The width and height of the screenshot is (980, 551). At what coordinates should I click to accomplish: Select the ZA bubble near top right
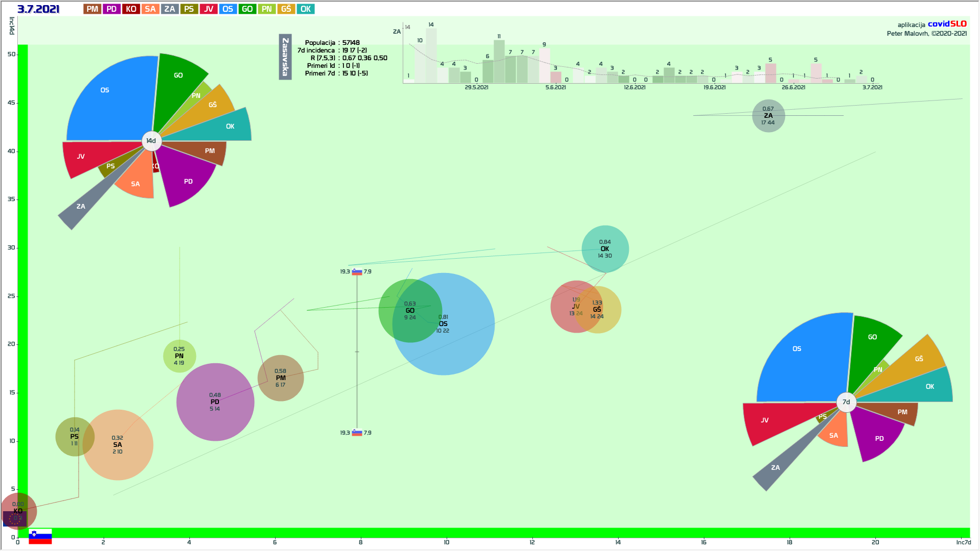click(x=768, y=116)
